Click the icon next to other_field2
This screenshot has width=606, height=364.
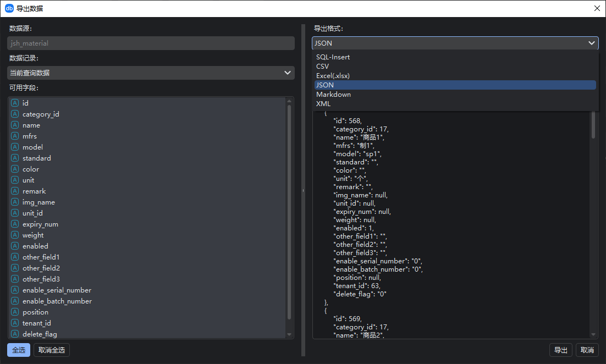pos(15,268)
